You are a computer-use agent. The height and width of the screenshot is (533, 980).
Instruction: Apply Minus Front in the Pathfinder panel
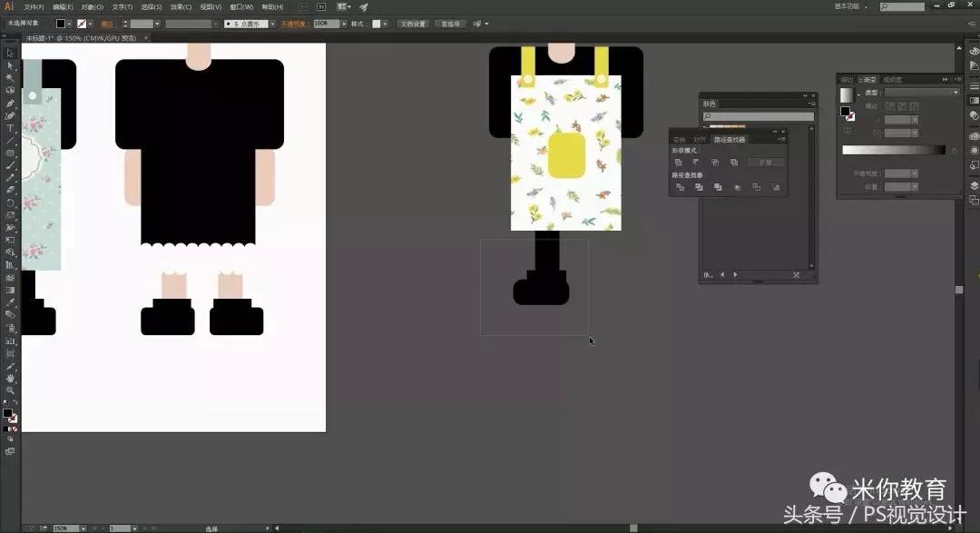(699, 162)
